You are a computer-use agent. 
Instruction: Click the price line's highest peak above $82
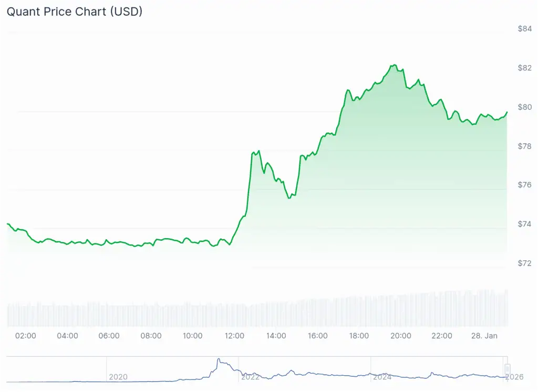coord(394,65)
